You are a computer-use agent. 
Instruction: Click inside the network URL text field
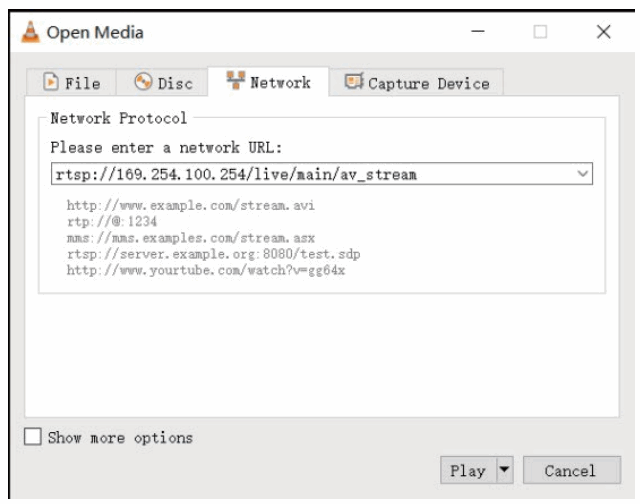[x=300, y=176]
